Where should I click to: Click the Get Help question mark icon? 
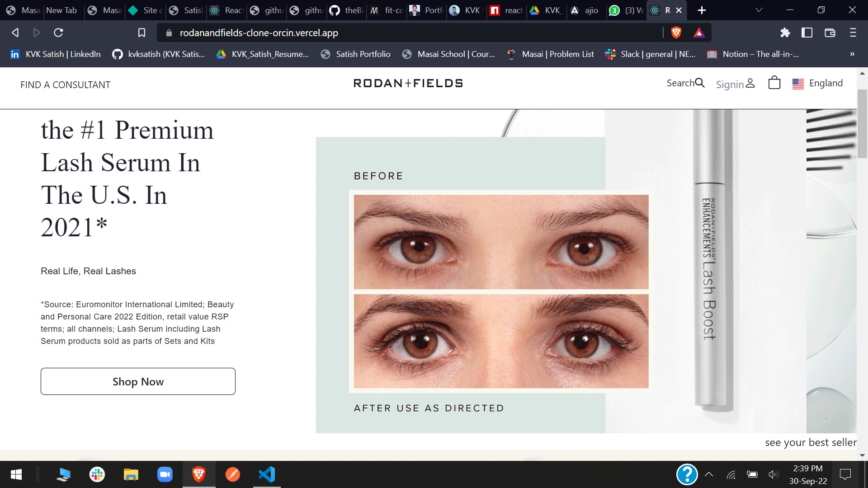coord(687,474)
